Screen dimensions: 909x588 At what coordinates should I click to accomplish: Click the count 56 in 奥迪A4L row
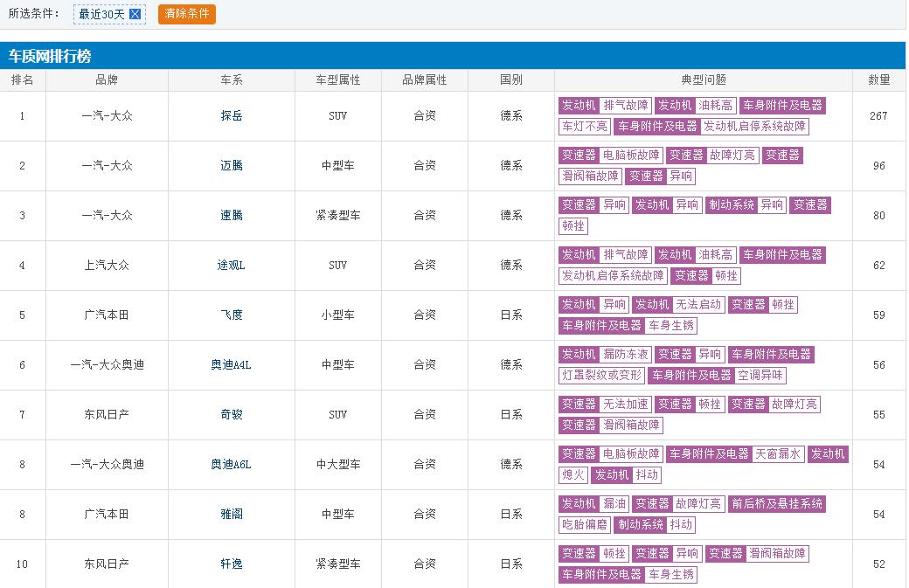pyautogui.click(x=879, y=365)
